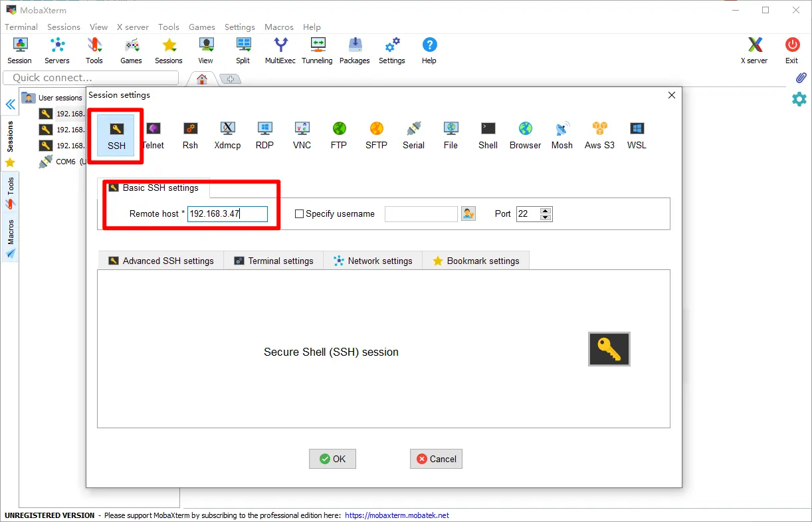The width and height of the screenshot is (812, 522).
Task: Open the Settings toolbar button
Action: 392,51
